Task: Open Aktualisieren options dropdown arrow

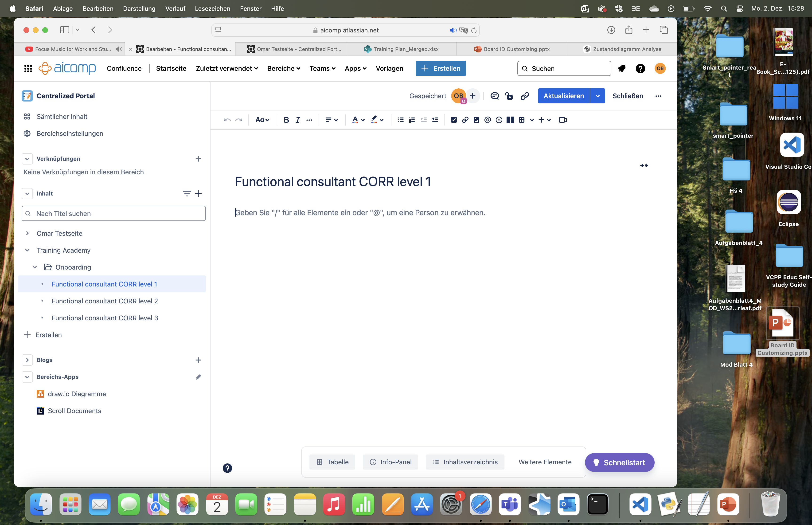Action: 598,96
